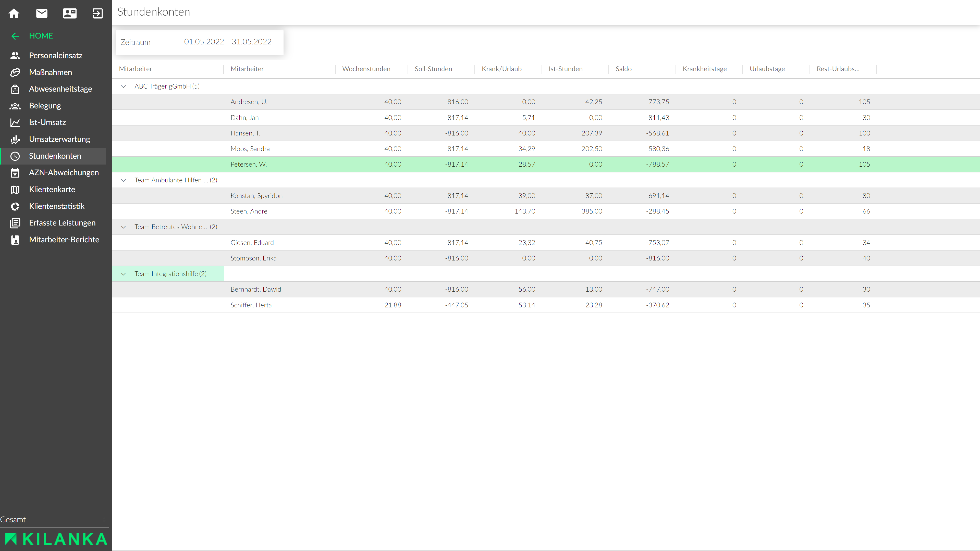Edit the start date 01.05.2022
The image size is (980, 551).
click(204, 42)
